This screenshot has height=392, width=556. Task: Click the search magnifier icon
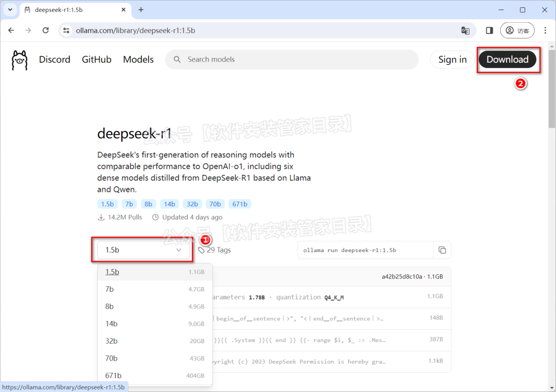point(177,60)
